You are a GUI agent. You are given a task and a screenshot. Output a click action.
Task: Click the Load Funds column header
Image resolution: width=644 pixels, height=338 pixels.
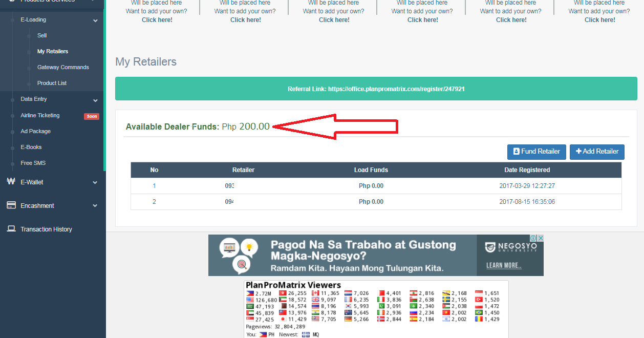371,170
